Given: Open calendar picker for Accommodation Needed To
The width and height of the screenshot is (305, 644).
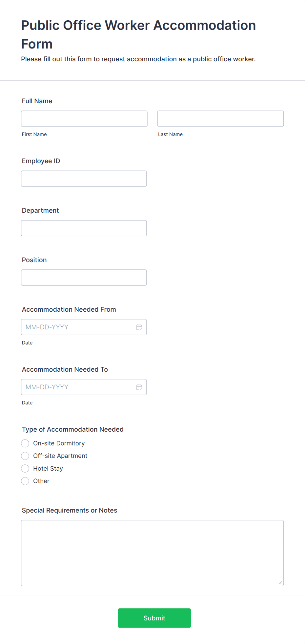Looking at the screenshot, I should (x=139, y=387).
